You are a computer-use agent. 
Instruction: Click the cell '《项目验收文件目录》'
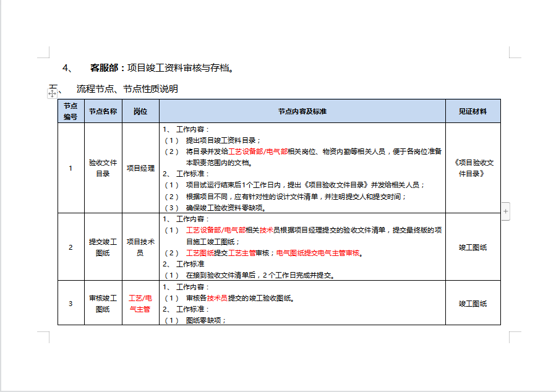[x=473, y=168]
